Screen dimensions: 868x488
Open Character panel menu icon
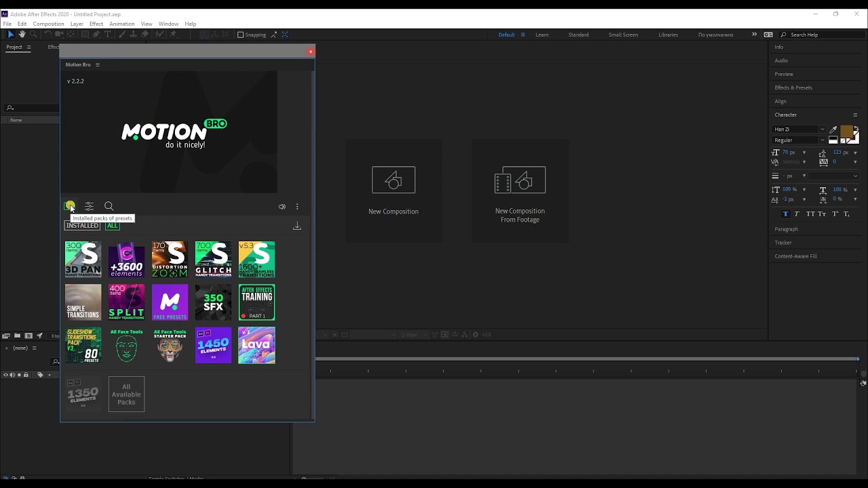(x=855, y=115)
